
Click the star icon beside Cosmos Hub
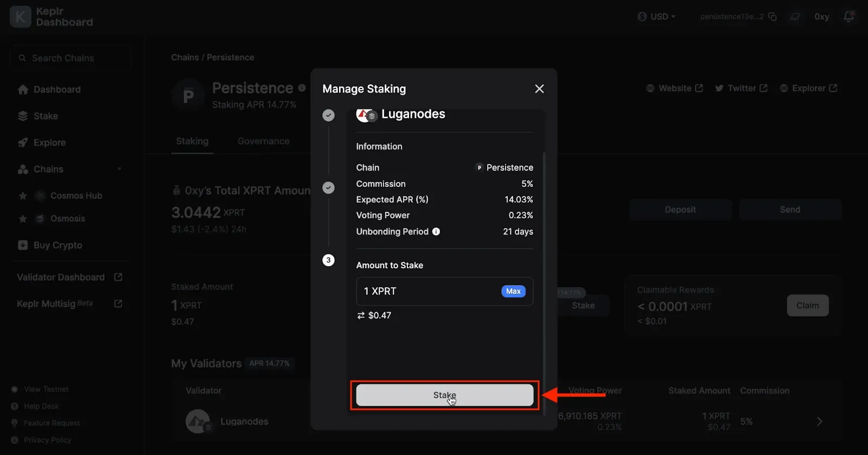pos(23,196)
